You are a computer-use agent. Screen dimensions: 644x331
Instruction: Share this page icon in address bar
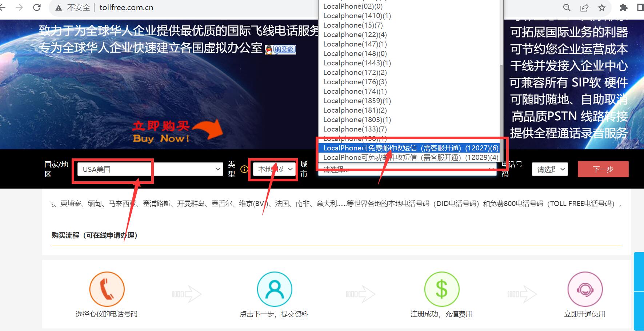584,8
